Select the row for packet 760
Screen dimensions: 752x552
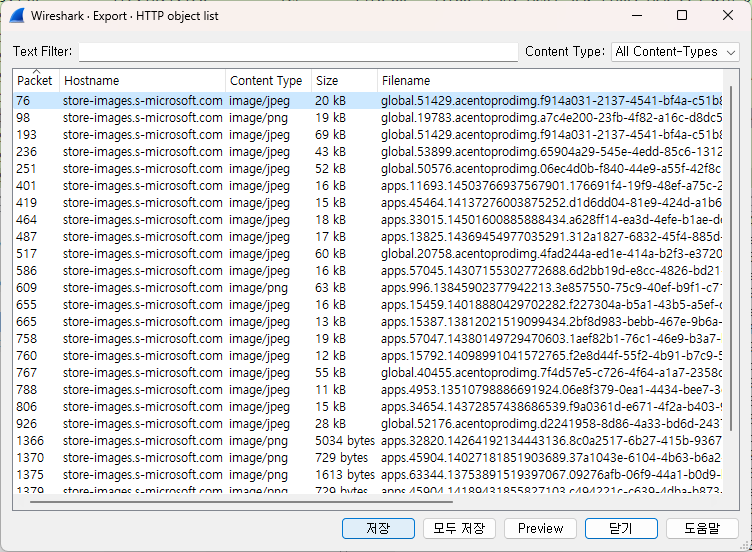click(368, 356)
